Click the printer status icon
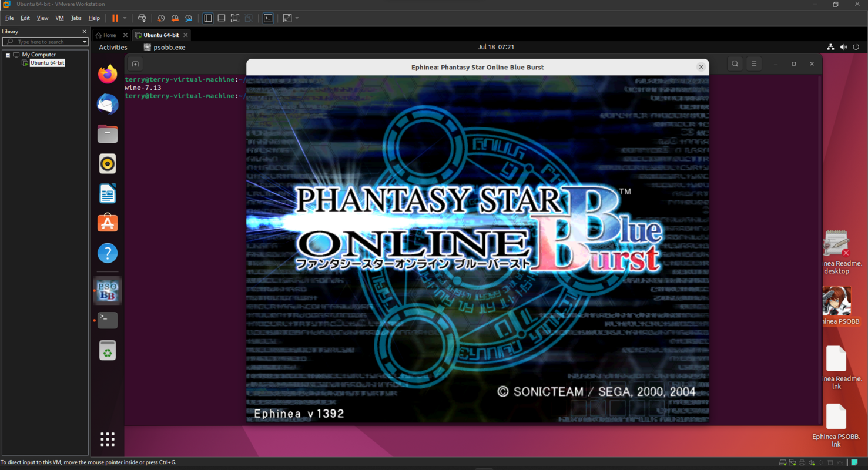The image size is (868, 470). coord(803,463)
